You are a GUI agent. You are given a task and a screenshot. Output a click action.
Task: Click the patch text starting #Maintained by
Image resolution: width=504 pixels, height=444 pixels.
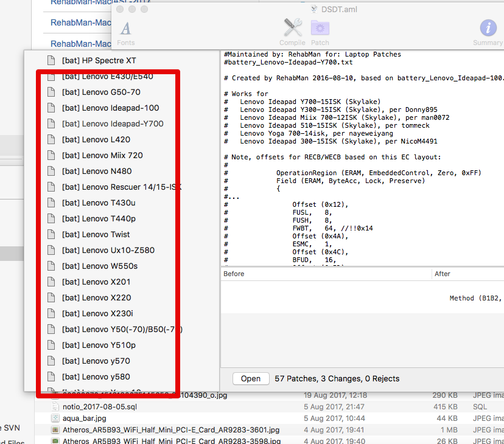(x=312, y=54)
